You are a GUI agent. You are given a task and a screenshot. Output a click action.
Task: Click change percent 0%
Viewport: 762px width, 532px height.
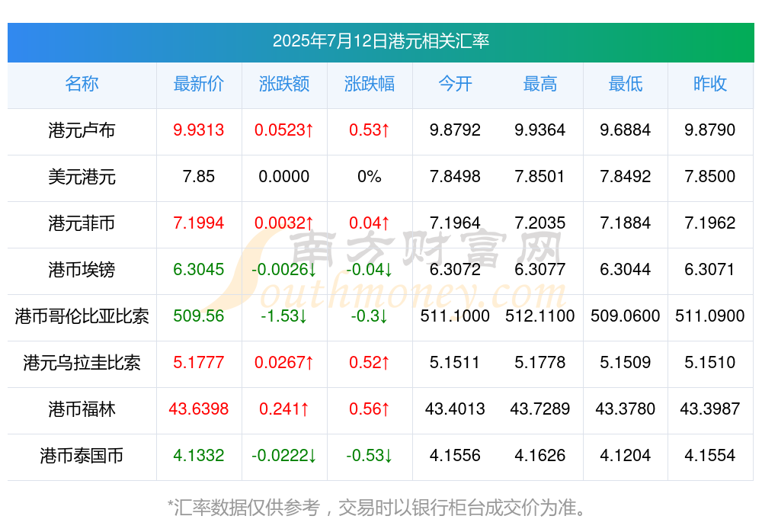pos(370,177)
